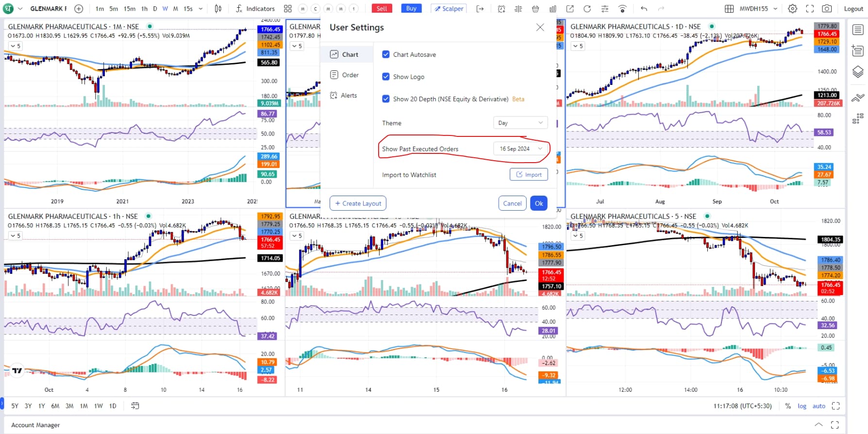
Task: Click the compare/add symbol plus icon
Action: tap(79, 9)
